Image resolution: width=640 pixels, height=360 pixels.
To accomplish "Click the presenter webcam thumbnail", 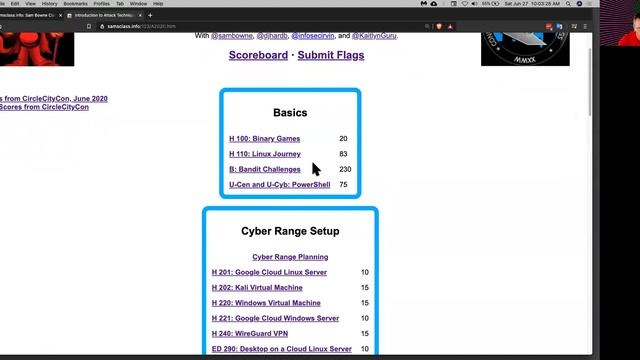I will pos(620,23).
